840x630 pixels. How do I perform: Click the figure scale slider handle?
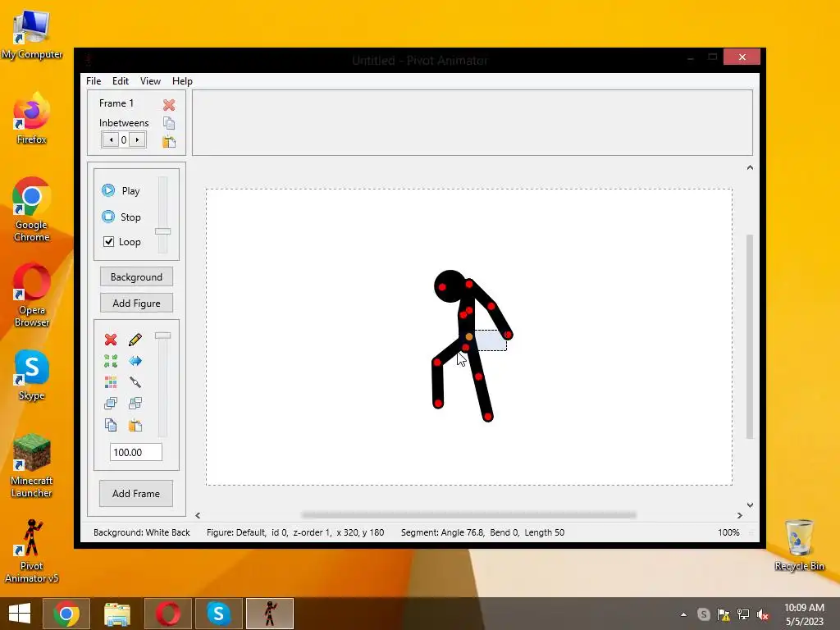point(163,336)
